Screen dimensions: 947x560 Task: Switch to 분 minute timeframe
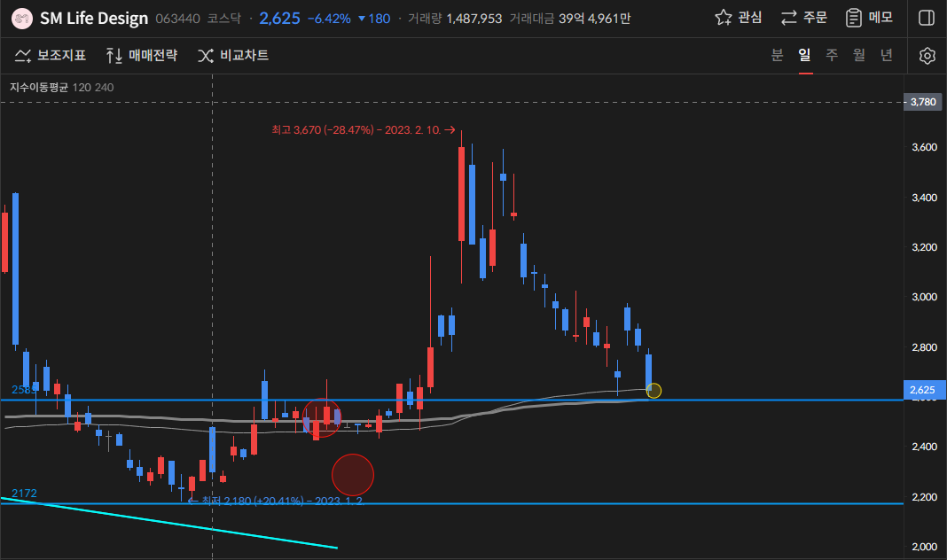tap(778, 55)
